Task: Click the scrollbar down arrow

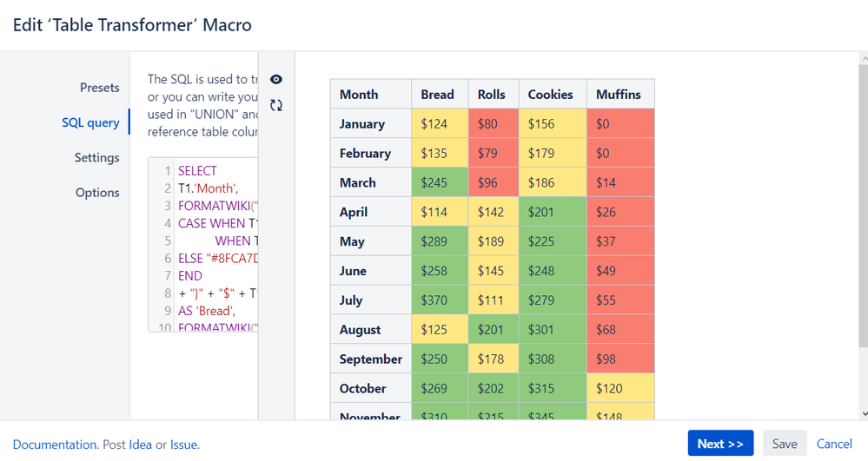Action: 861,415
